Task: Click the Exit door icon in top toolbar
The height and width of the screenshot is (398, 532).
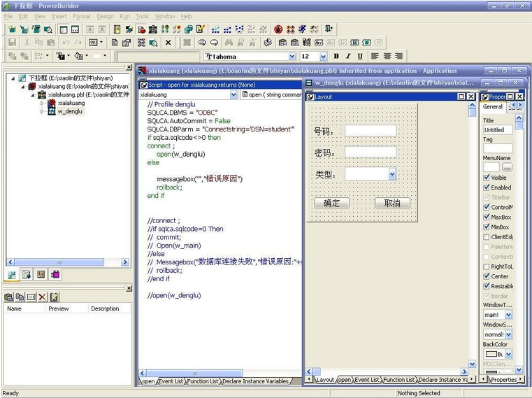Action: (x=328, y=29)
